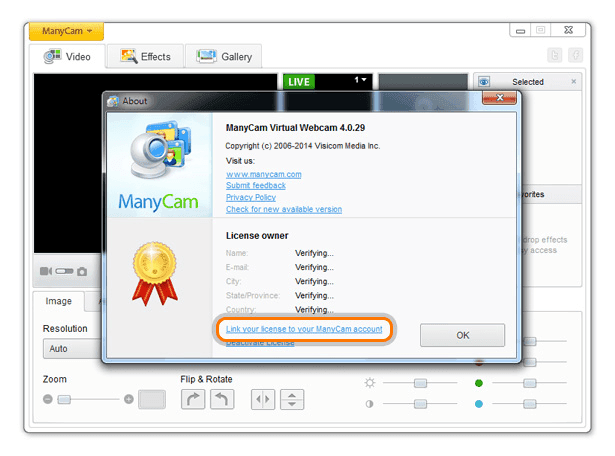Click the snapshot camera icon
The image size is (615, 456).
(82, 271)
